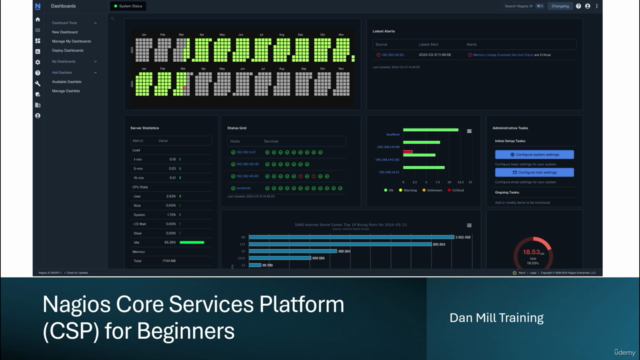The image size is (640, 360).
Task: Click the circular 18.53 gauge
Action: [533, 253]
